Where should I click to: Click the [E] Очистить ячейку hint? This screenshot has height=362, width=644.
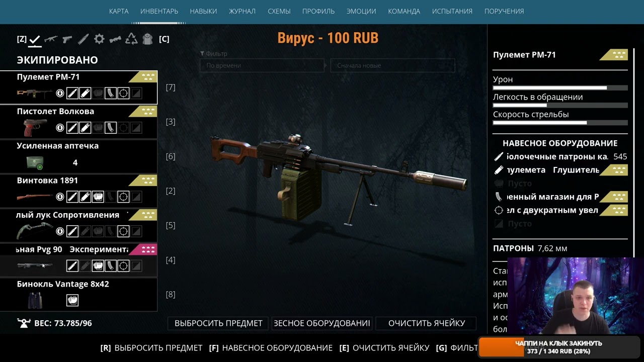(384, 348)
